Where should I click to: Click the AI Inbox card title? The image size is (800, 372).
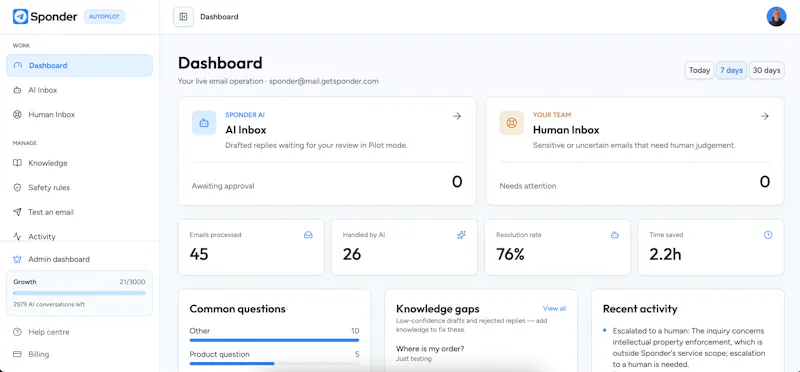246,130
